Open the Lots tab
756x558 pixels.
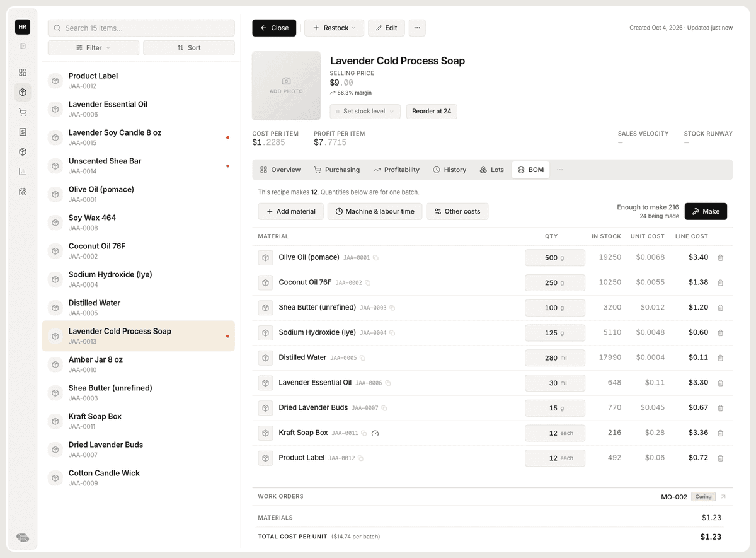click(x=492, y=170)
